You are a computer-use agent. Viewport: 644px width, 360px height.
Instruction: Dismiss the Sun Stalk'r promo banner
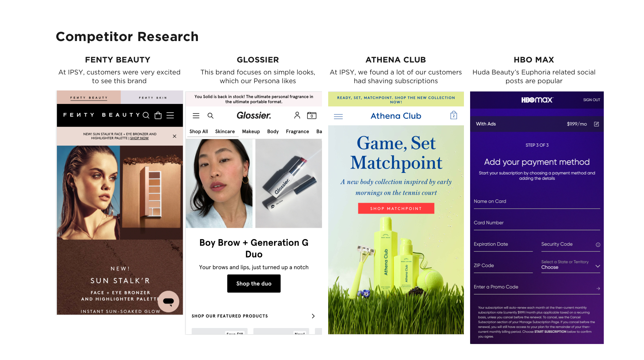175,136
